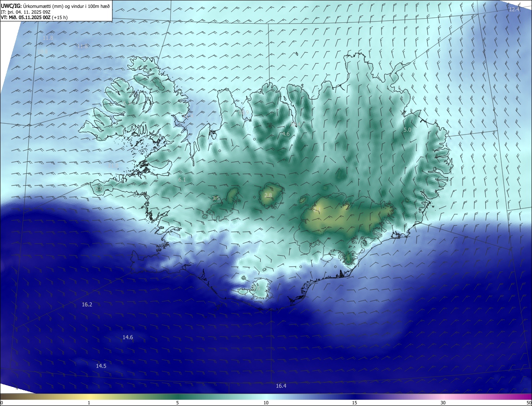Click the 15 tick label on the color scale
Viewport: 532px width, 406px height.
coord(355,403)
